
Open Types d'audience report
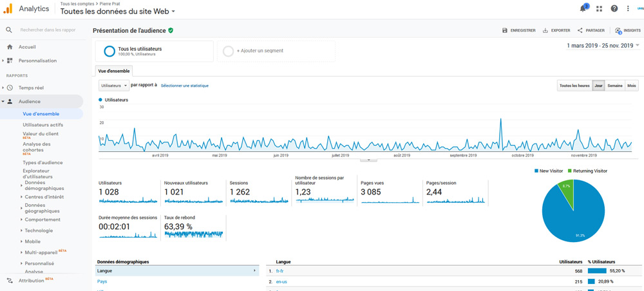point(43,162)
